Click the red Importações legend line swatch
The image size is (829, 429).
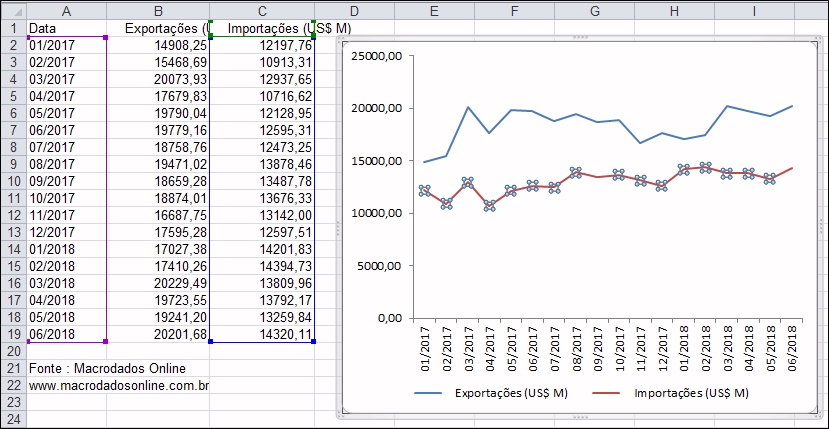[608, 394]
